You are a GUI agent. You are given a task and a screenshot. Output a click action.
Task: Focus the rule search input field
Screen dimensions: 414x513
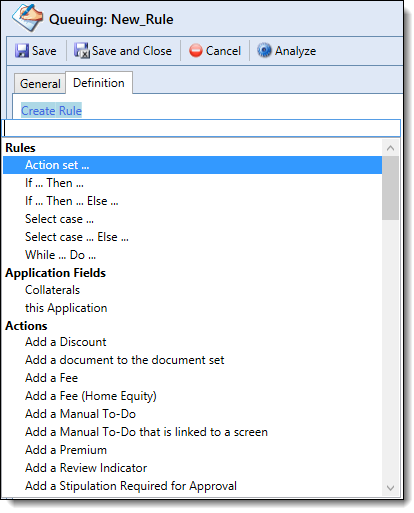tap(202, 128)
